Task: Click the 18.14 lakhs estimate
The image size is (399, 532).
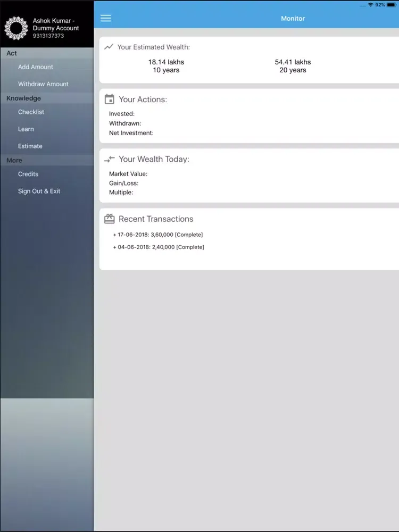Action: coord(166,62)
